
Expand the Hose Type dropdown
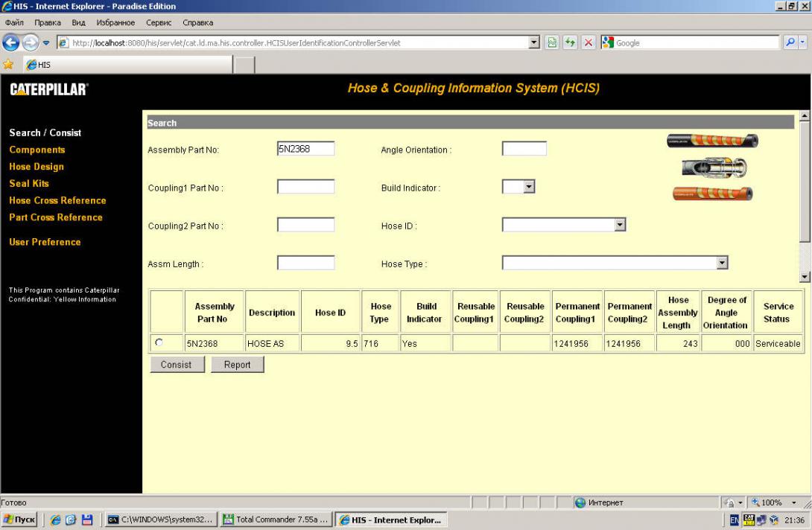(722, 263)
